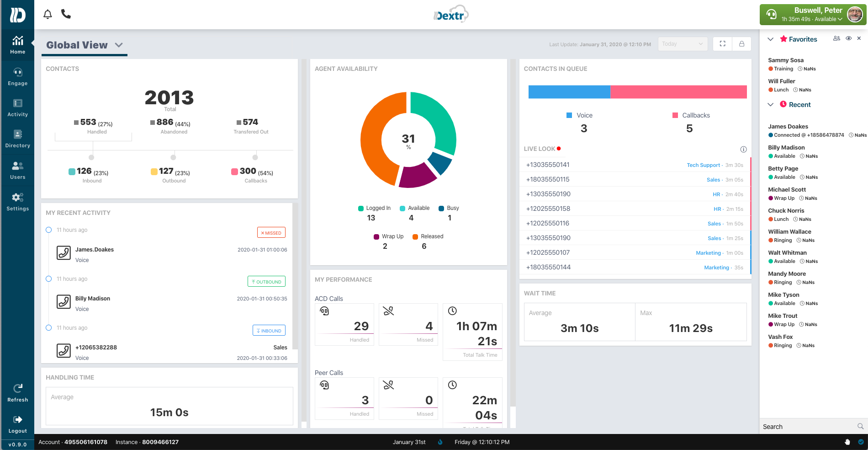Open the Home view from the sidebar

[x=17, y=44]
